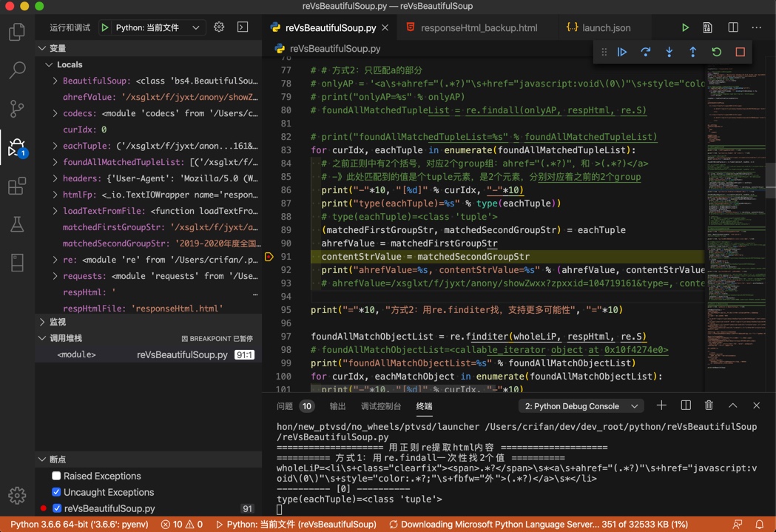Open the Manage gear at bottom of activity bar
The width and height of the screenshot is (776, 532).
click(x=17, y=495)
